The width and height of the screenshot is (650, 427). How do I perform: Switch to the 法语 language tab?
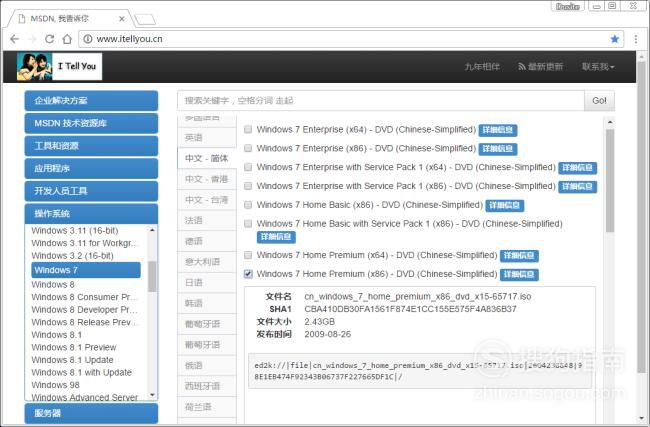tap(207, 221)
